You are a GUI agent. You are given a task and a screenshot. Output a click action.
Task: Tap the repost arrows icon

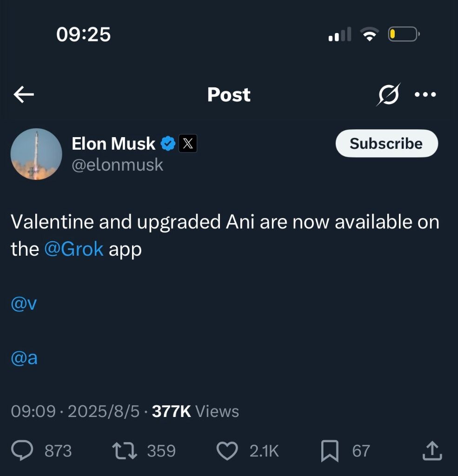(124, 450)
